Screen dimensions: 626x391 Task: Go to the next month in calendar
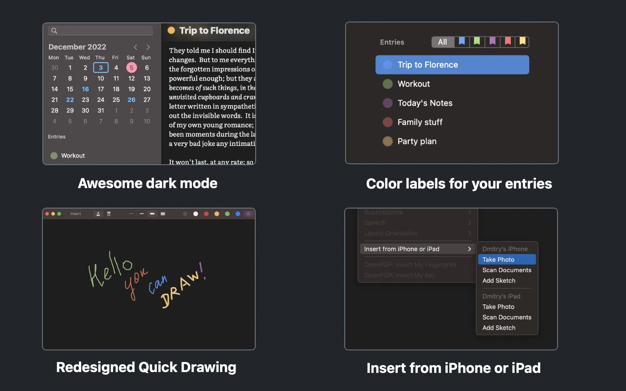coord(148,47)
